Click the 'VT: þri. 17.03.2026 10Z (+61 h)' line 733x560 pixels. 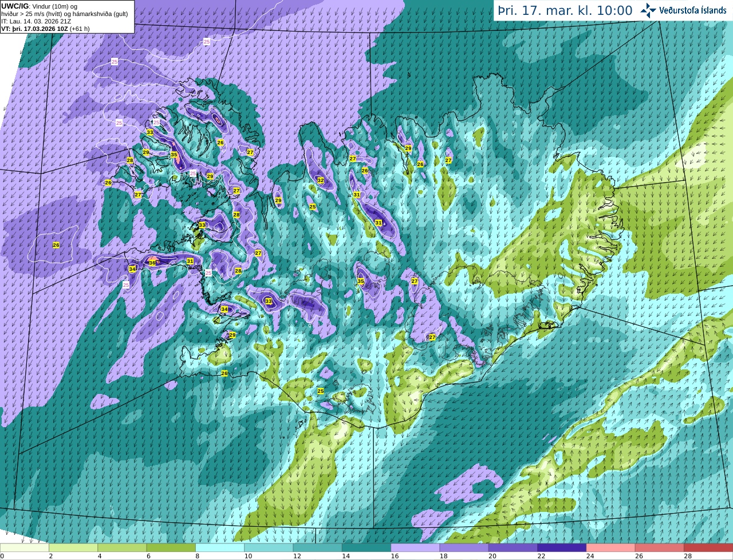coord(45,29)
